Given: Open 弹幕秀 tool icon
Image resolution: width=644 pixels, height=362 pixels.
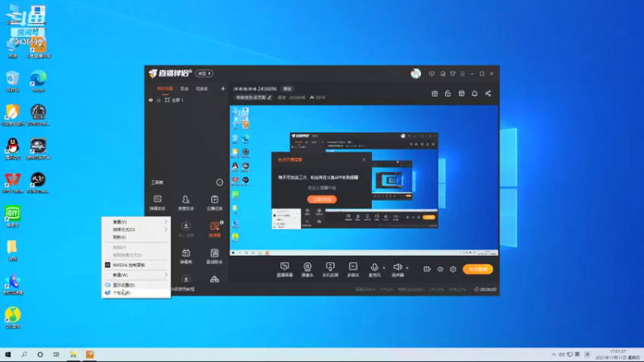Looking at the screenshot, I should 186,256.
